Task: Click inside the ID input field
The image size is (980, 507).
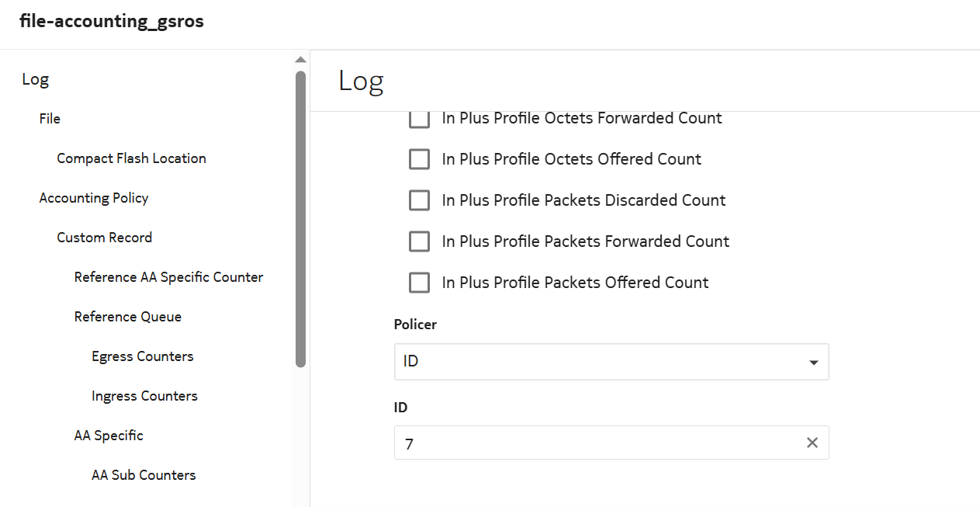Action: point(597,443)
